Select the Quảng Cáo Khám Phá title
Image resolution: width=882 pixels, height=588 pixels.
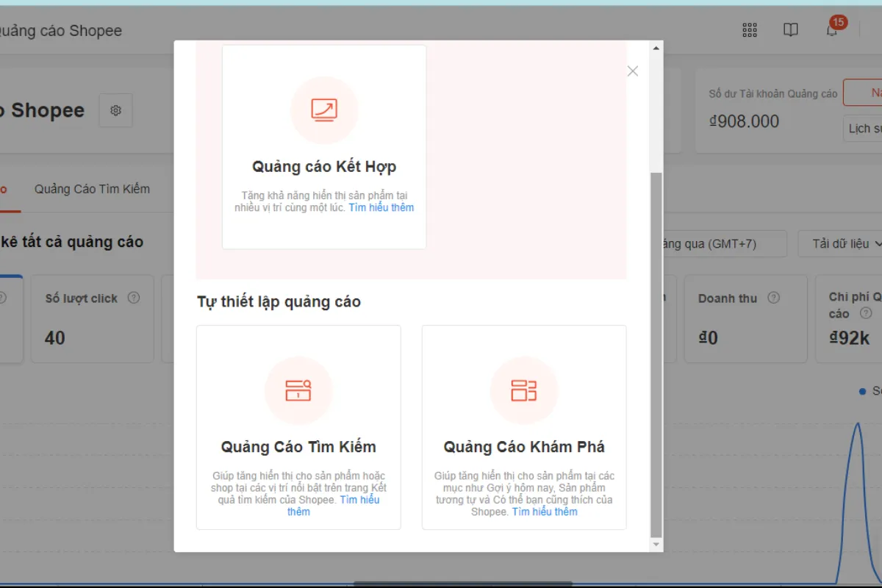(x=524, y=447)
